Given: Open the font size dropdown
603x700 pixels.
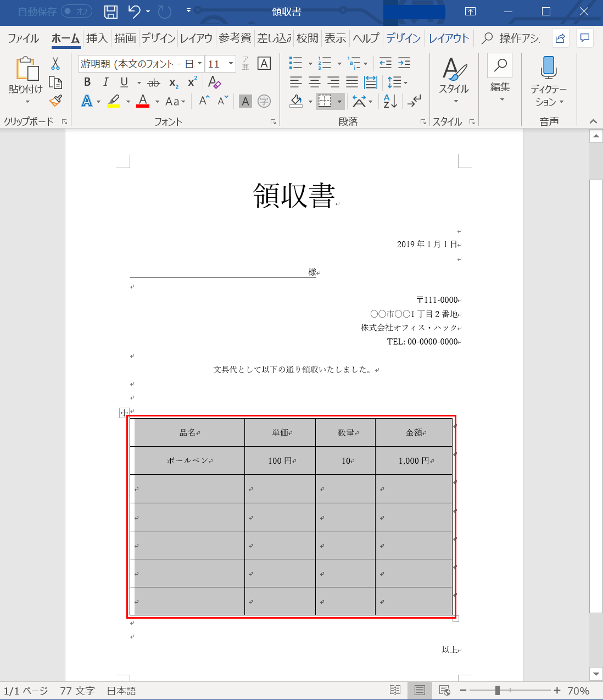Looking at the screenshot, I should 231,64.
